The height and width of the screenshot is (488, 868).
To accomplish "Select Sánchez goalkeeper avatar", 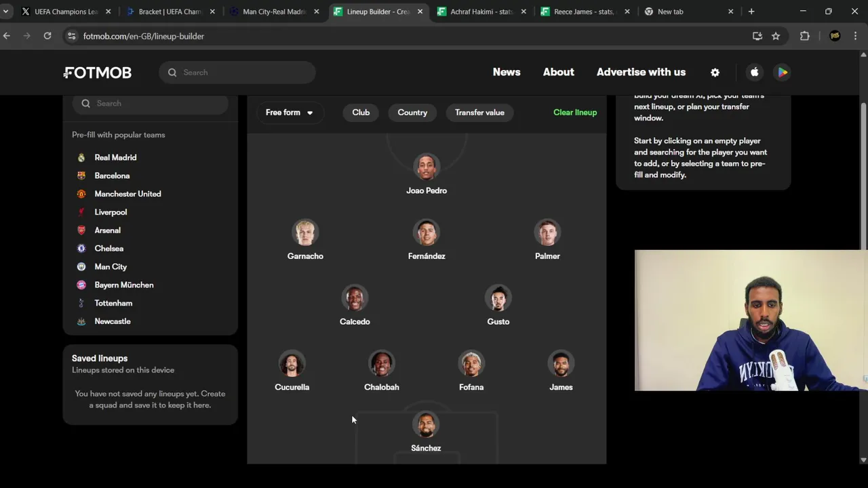I will [x=426, y=425].
